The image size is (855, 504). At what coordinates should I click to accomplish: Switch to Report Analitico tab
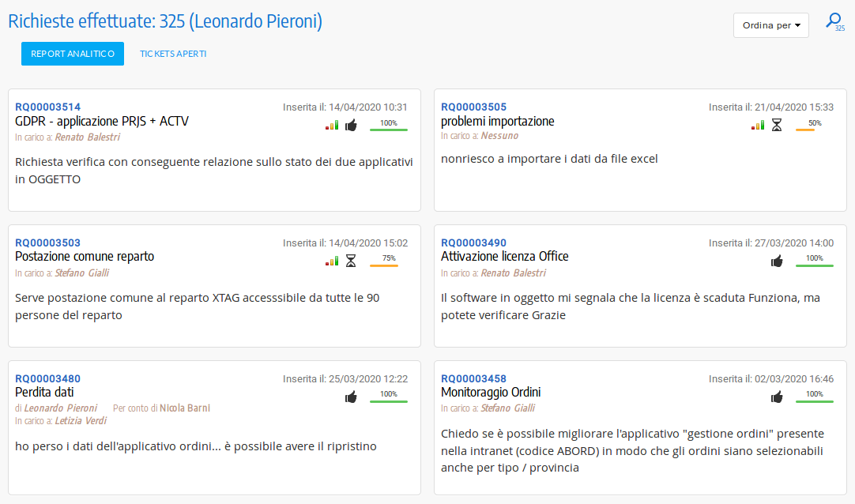73,54
